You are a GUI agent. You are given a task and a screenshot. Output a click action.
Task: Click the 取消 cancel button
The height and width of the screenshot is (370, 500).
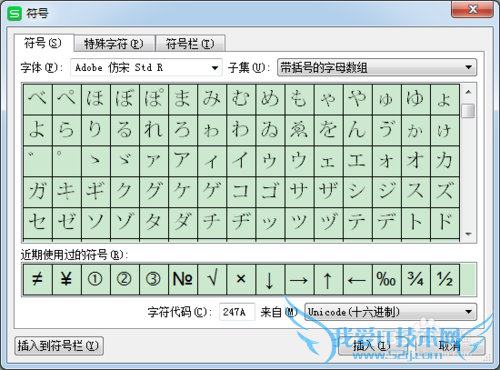pyautogui.click(x=449, y=346)
